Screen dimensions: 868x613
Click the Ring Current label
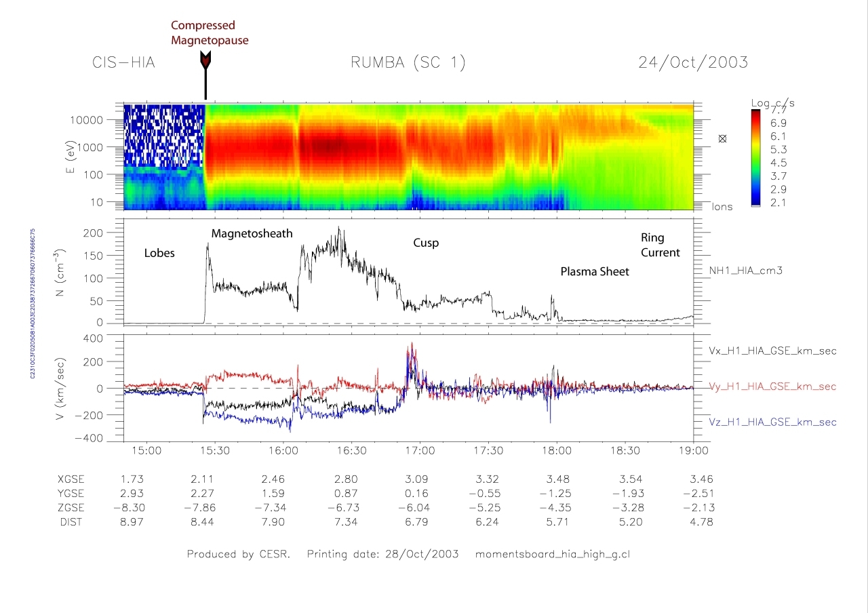pos(660,245)
